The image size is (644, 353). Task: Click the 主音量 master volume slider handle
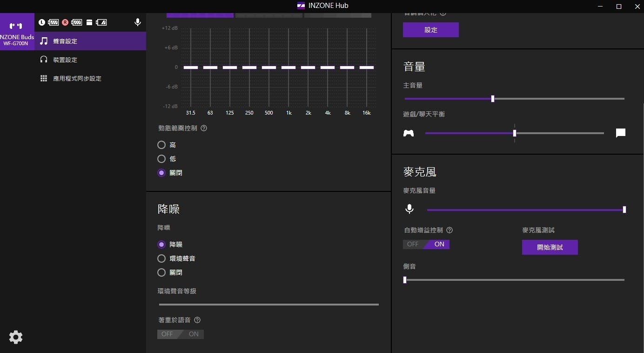493,99
